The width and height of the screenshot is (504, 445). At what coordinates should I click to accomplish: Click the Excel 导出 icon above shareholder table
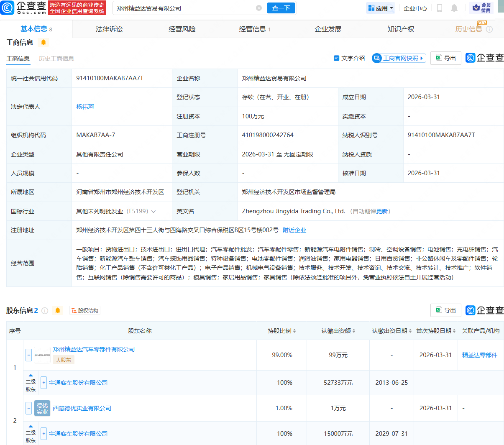click(x=445, y=310)
